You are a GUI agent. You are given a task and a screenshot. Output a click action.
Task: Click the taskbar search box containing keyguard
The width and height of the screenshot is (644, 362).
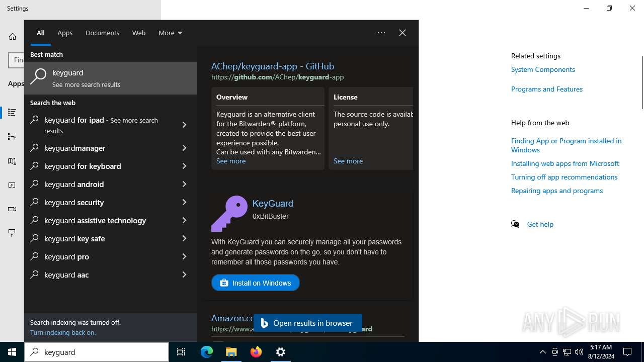[97, 352]
